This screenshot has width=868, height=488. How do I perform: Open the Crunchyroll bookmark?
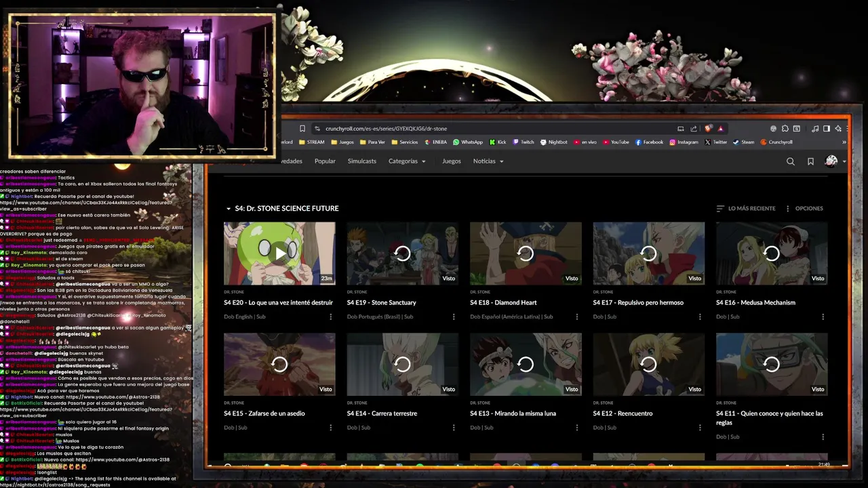pos(776,142)
